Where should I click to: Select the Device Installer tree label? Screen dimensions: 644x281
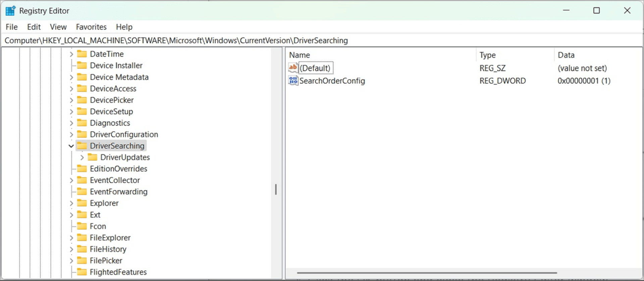tap(116, 65)
